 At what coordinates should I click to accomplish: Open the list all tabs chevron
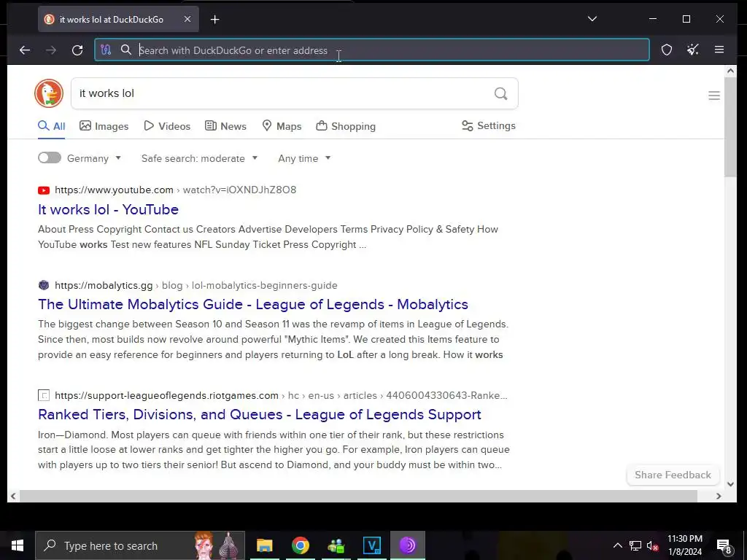pos(592,19)
